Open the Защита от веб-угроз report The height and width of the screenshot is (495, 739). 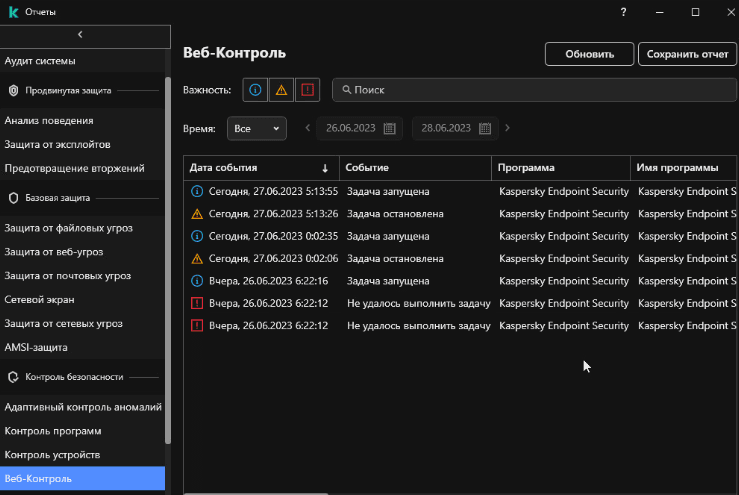[x=54, y=252]
